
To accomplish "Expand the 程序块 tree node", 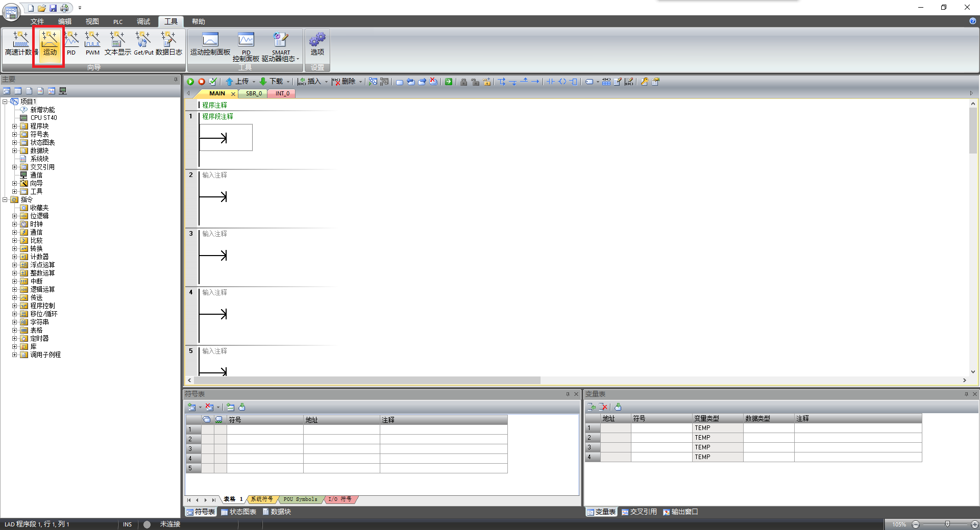I will 15,126.
